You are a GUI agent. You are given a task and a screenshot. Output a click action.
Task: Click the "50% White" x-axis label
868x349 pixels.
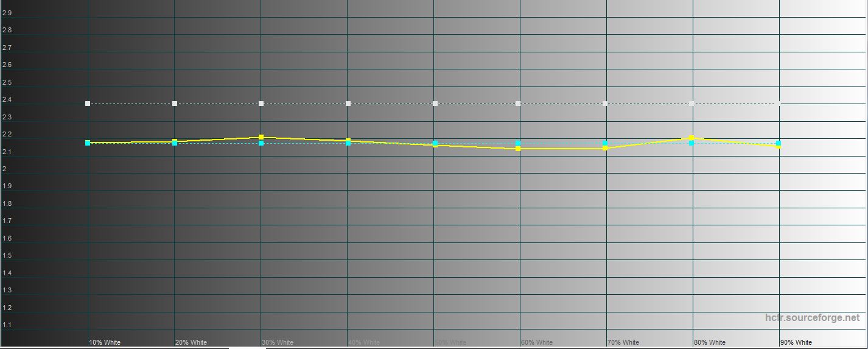tap(450, 342)
